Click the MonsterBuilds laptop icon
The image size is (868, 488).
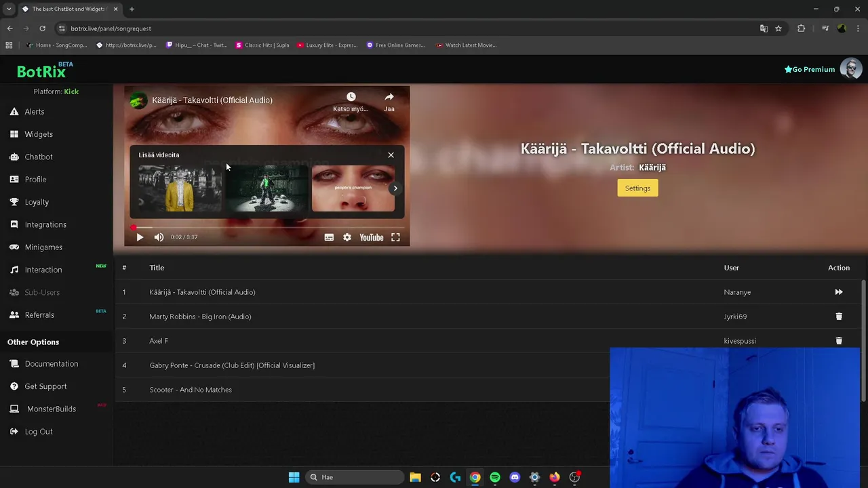(14, 409)
